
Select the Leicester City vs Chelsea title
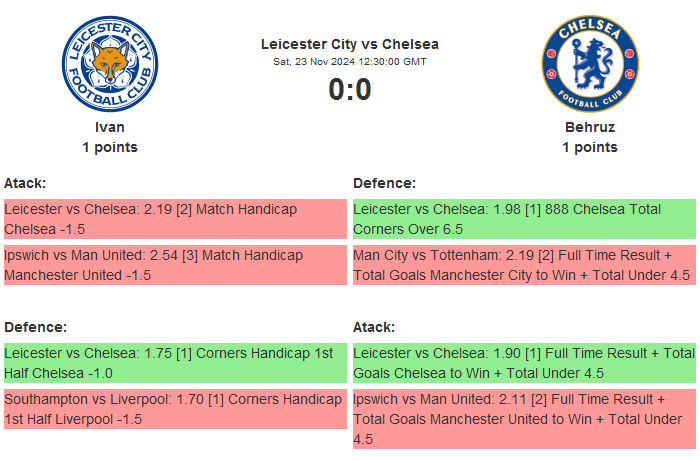[350, 44]
